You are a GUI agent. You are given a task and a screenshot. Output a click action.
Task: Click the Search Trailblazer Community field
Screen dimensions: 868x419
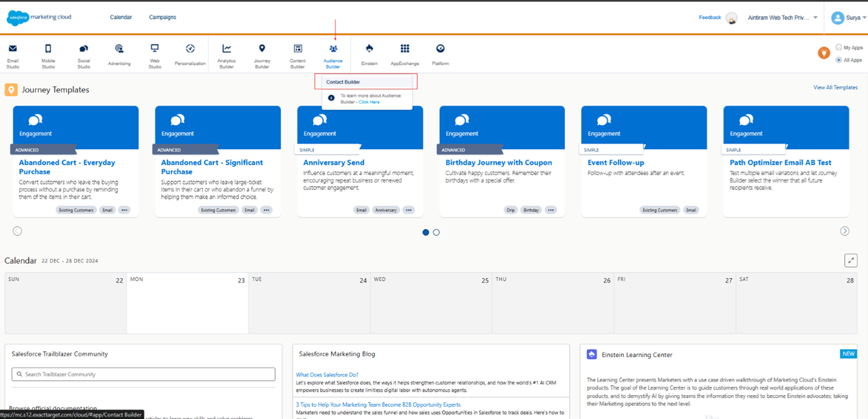click(x=144, y=375)
